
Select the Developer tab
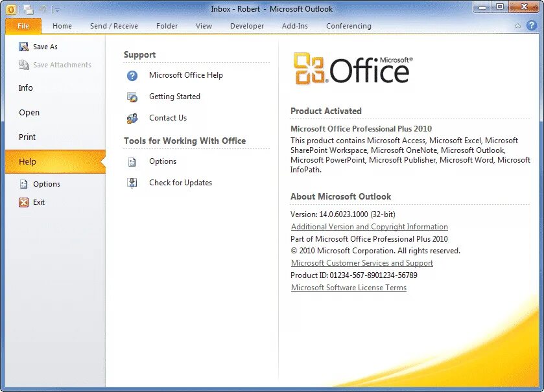click(x=247, y=26)
